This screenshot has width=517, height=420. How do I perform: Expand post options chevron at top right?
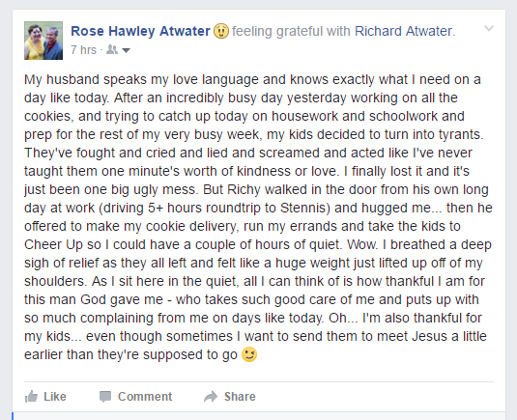[489, 29]
